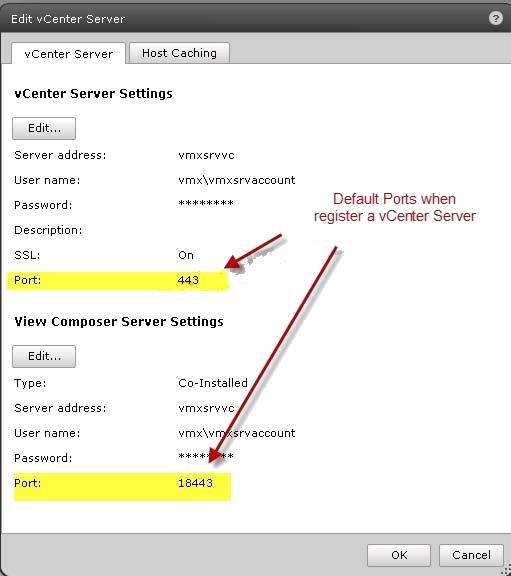The height and width of the screenshot is (576, 511).
Task: Click the Type label in Composer settings
Action: pyautogui.click(x=30, y=383)
